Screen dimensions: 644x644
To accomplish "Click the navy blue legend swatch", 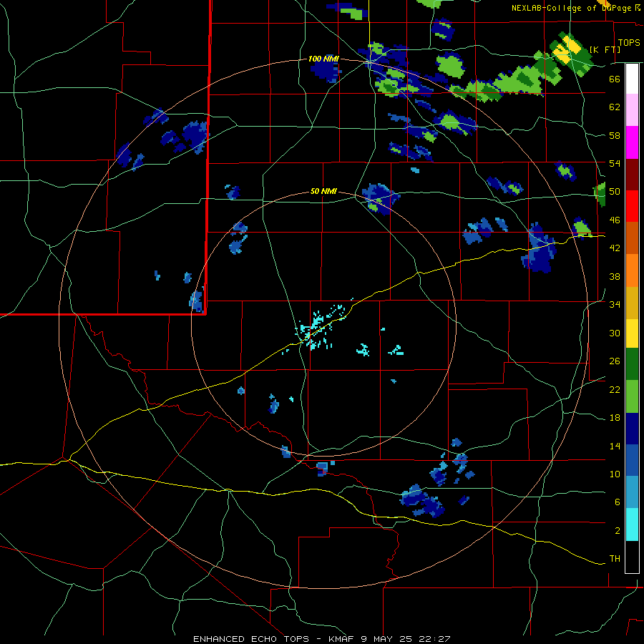I will (632, 429).
